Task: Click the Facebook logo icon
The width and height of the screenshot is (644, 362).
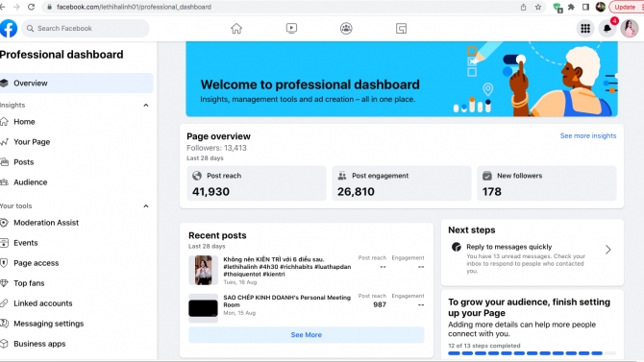Action: click(9, 28)
